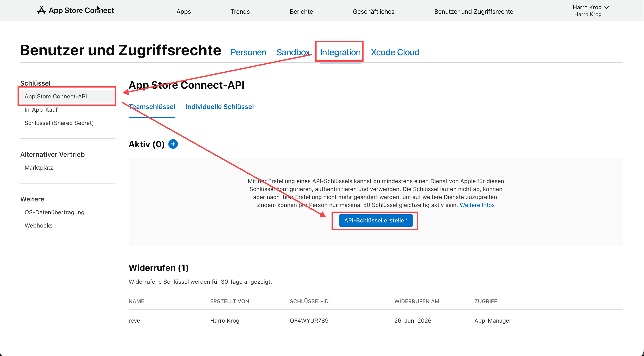The height and width of the screenshot is (356, 644).
Task: Click the App Store Connect logo icon
Action: point(41,10)
